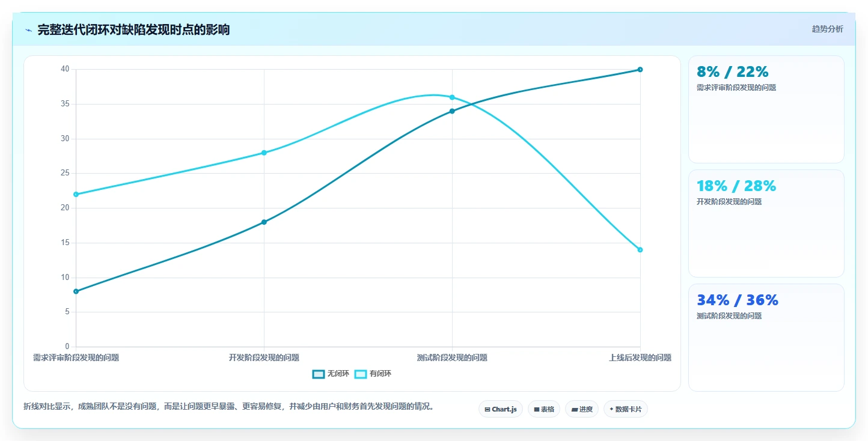Image resolution: width=868 pixels, height=441 pixels.
Task: Toggle the 无闭环 legend series
Action: 331,374
